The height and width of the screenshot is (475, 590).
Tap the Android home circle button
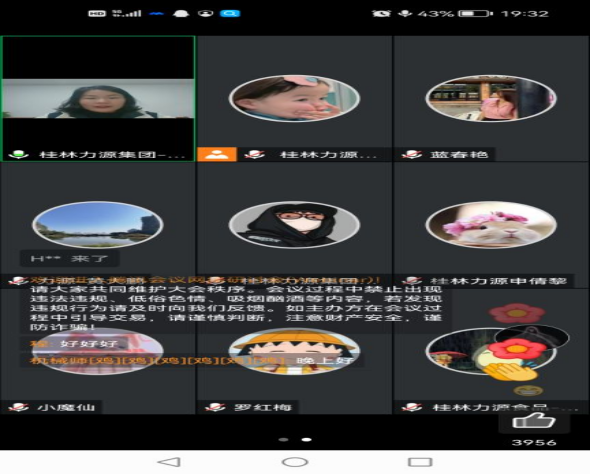click(x=295, y=462)
